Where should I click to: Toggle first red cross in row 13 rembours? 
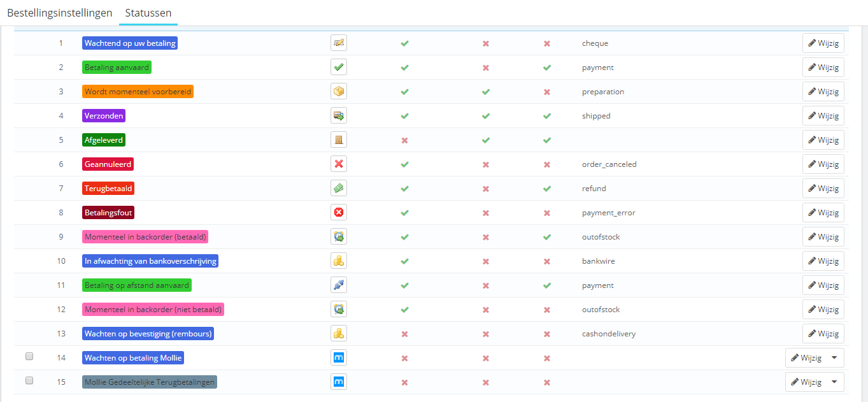(404, 334)
